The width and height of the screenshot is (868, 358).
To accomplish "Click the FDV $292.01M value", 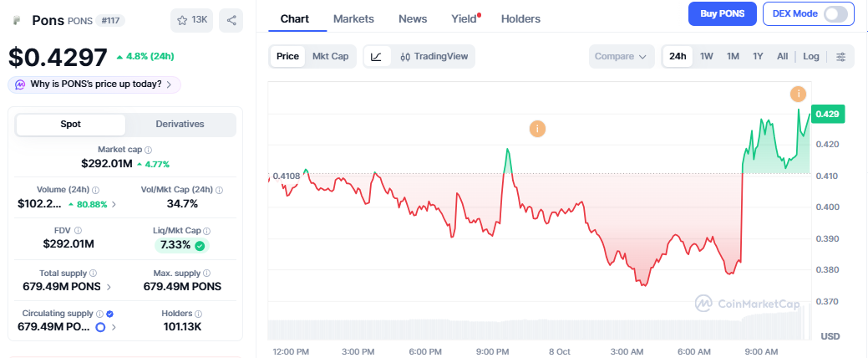I will pyautogui.click(x=69, y=244).
